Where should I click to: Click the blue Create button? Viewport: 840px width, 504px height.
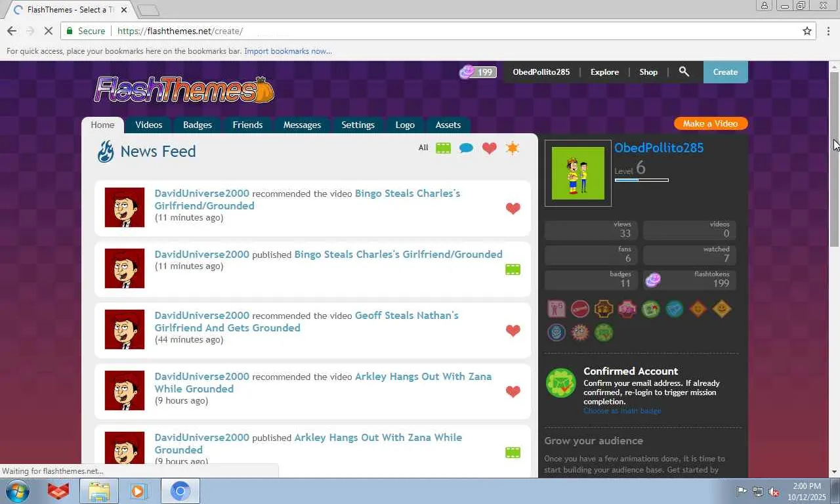(725, 72)
